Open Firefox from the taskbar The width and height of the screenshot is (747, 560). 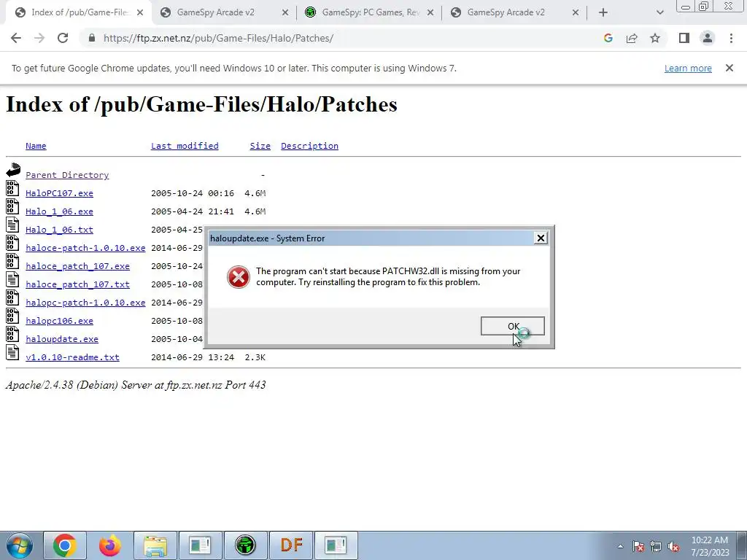110,545
